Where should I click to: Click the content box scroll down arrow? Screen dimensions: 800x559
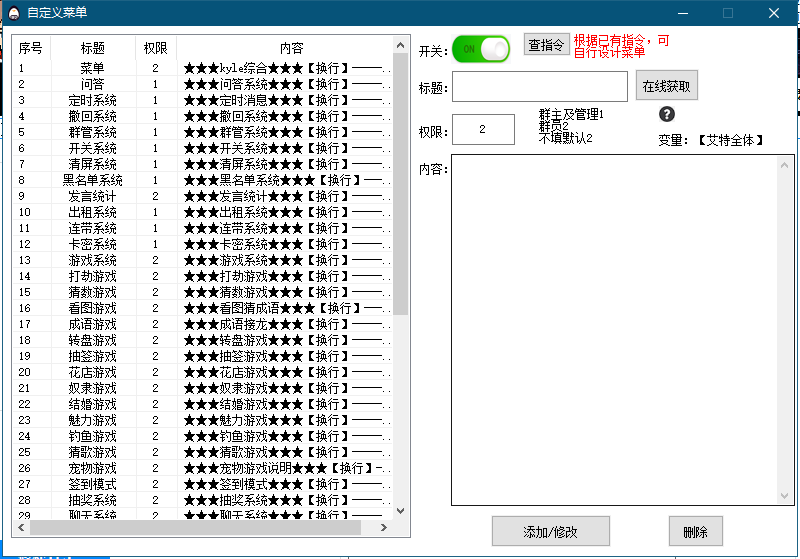click(x=784, y=496)
